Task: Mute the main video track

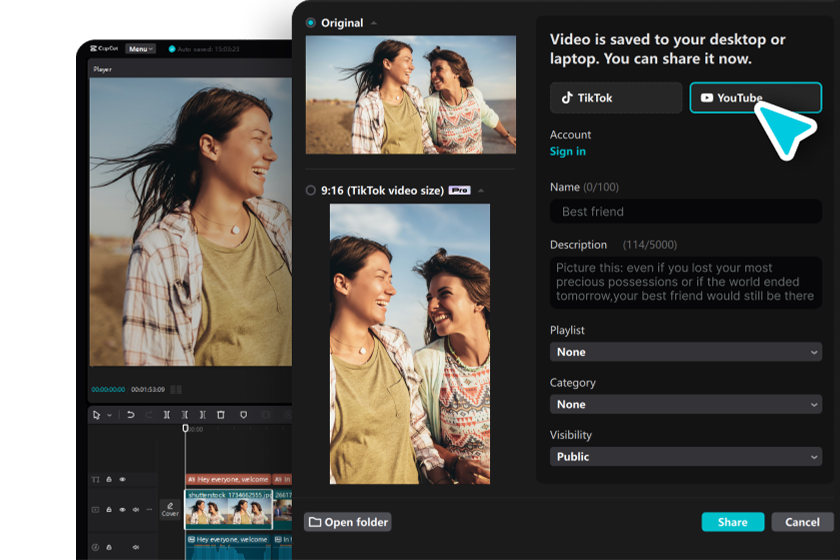Action: [136, 510]
